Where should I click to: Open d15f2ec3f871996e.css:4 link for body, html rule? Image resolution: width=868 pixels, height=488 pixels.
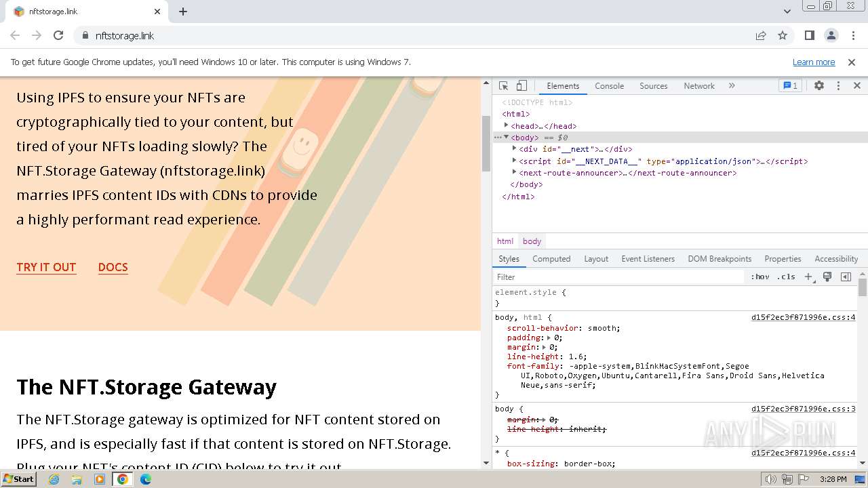803,317
